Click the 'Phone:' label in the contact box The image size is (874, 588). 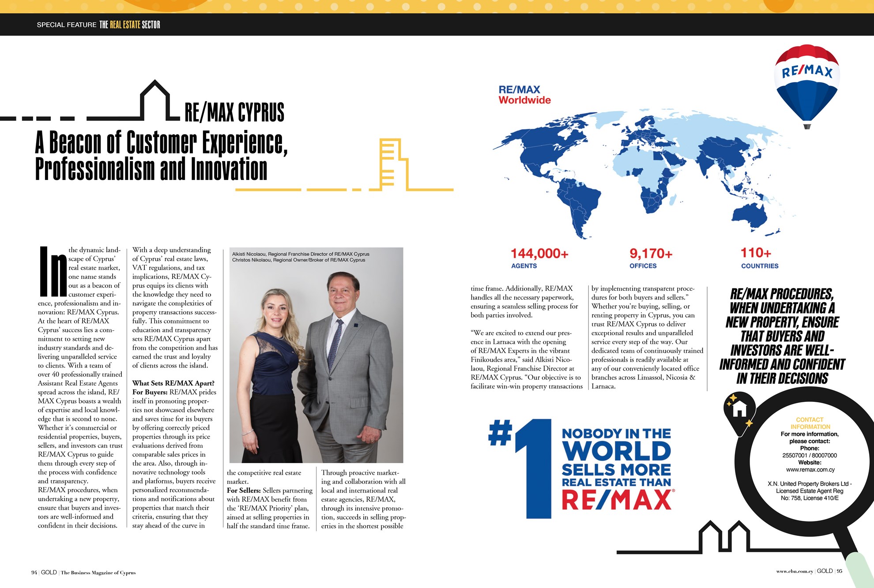click(810, 448)
